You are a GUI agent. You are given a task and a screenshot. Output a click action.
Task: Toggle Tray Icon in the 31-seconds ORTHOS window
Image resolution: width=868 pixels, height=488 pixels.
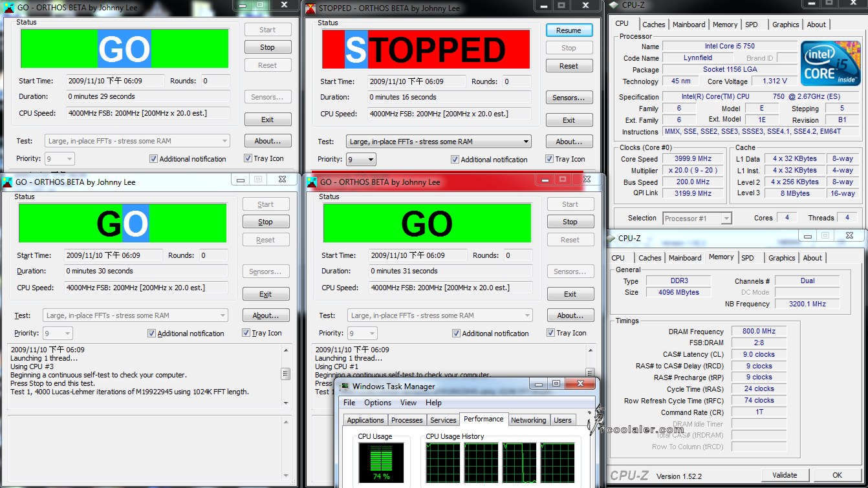(551, 333)
